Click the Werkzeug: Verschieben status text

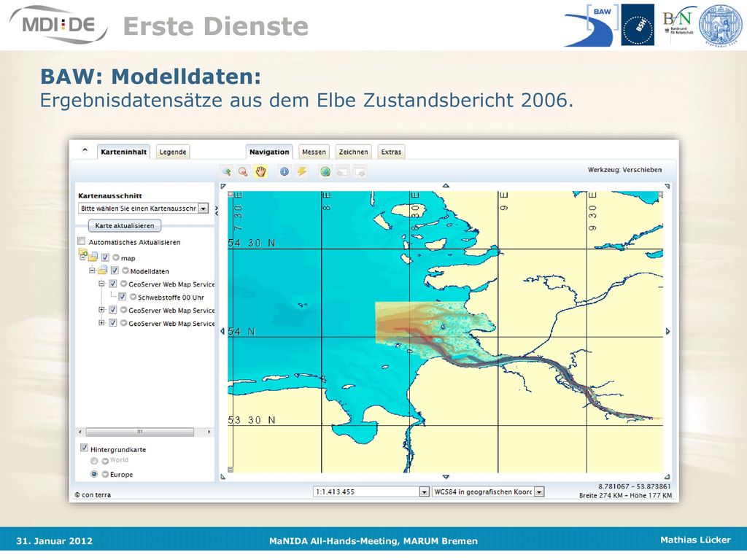(624, 169)
